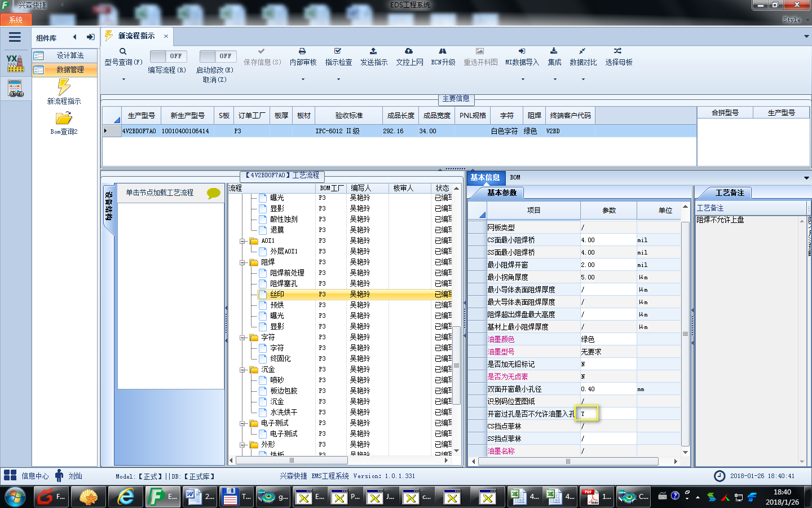Close the 新流程指示 tab
Screen dimensions: 812x508
pyautogui.click(x=166, y=36)
